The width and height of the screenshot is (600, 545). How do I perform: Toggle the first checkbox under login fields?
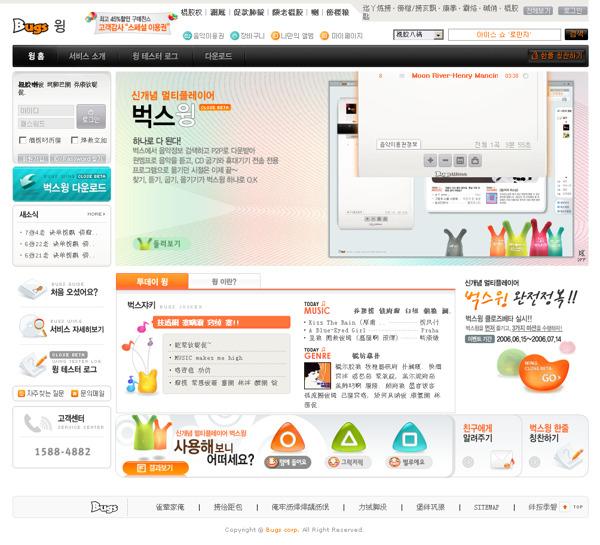point(23,141)
